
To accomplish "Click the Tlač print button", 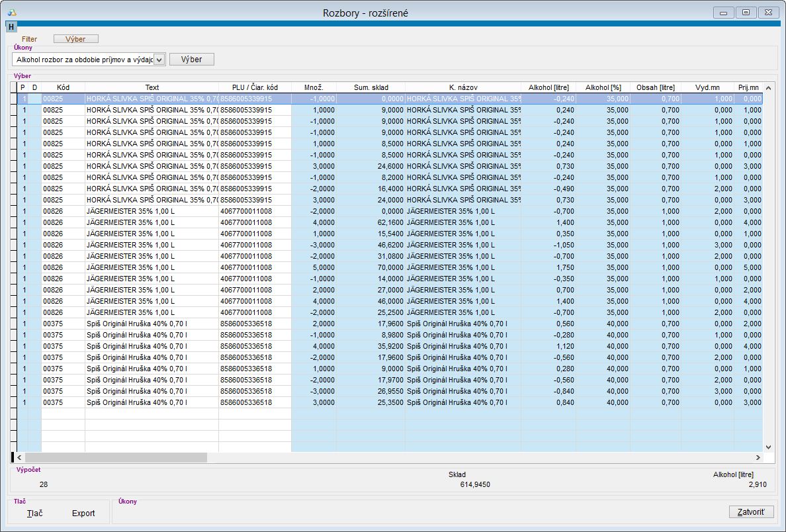I will tap(35, 513).
